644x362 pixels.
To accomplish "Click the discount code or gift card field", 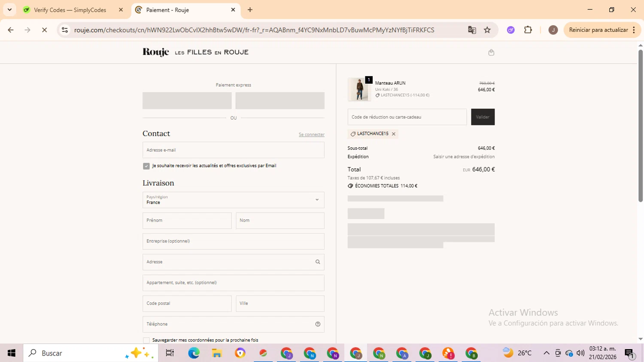I will tap(407, 117).
